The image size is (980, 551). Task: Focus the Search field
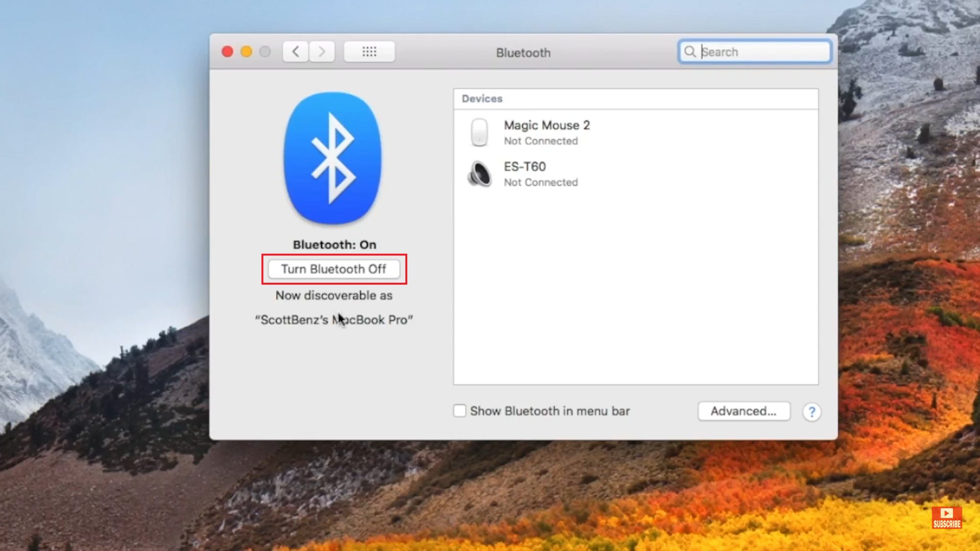coord(755,52)
